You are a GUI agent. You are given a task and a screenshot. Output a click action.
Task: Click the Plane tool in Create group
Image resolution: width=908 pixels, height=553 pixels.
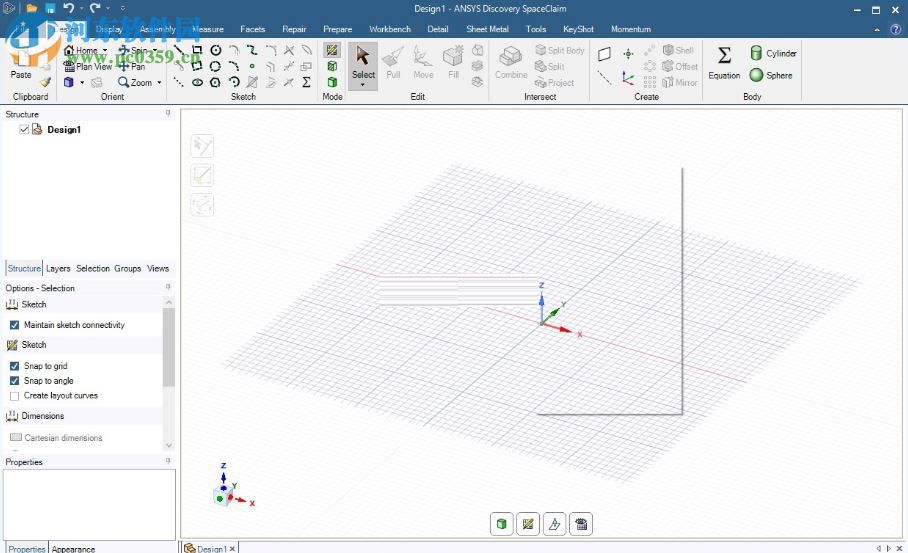[x=604, y=54]
